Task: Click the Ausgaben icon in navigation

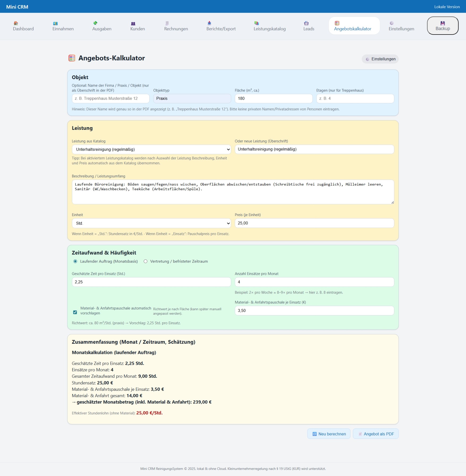Action: (x=95, y=23)
